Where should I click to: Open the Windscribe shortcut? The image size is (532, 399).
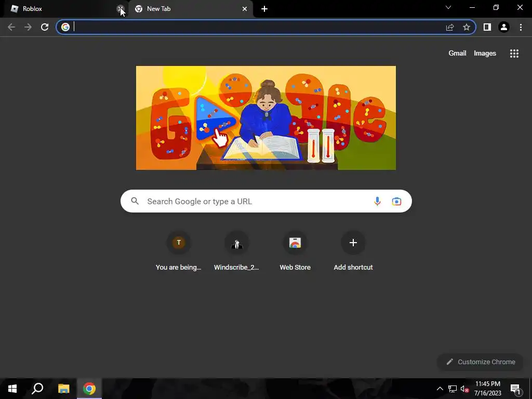tap(236, 251)
